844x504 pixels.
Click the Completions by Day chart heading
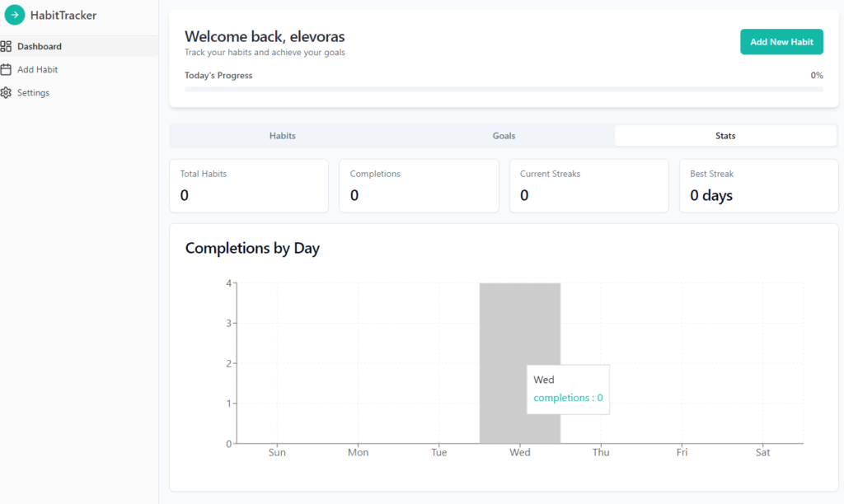coord(252,248)
